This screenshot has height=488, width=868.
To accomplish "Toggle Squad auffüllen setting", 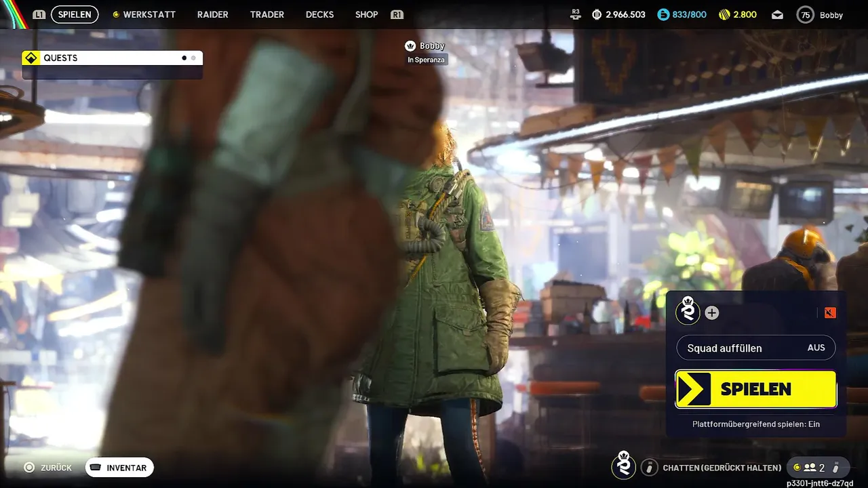I will [756, 348].
